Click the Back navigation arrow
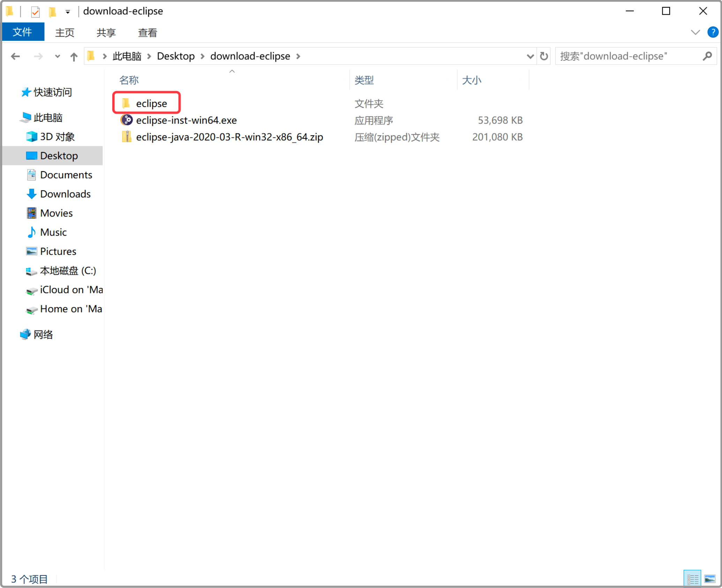722x588 pixels. (x=15, y=56)
